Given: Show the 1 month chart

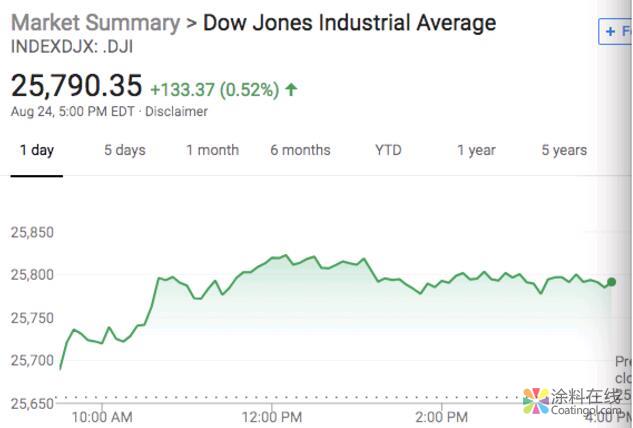Looking at the screenshot, I should [212, 150].
